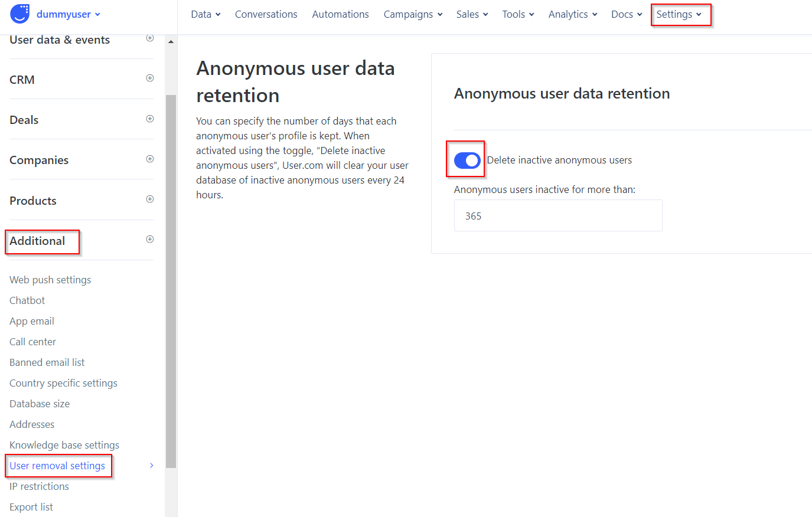The width and height of the screenshot is (812, 517).
Task: Expand the User data & events section plus icon
Action: point(149,37)
